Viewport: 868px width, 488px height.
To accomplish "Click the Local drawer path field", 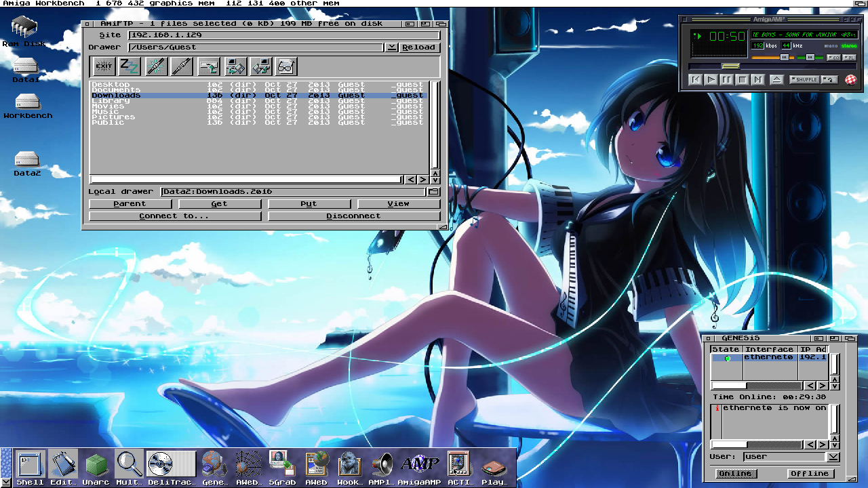I will pos(294,192).
